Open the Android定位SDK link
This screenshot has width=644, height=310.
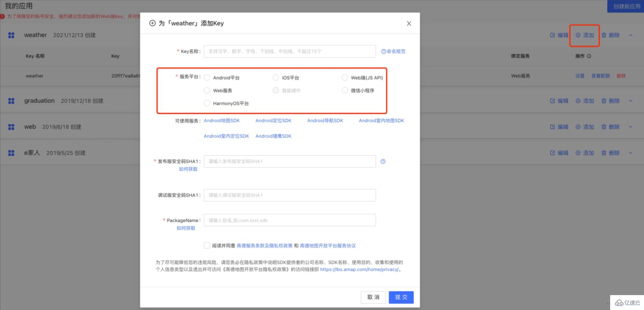click(273, 121)
